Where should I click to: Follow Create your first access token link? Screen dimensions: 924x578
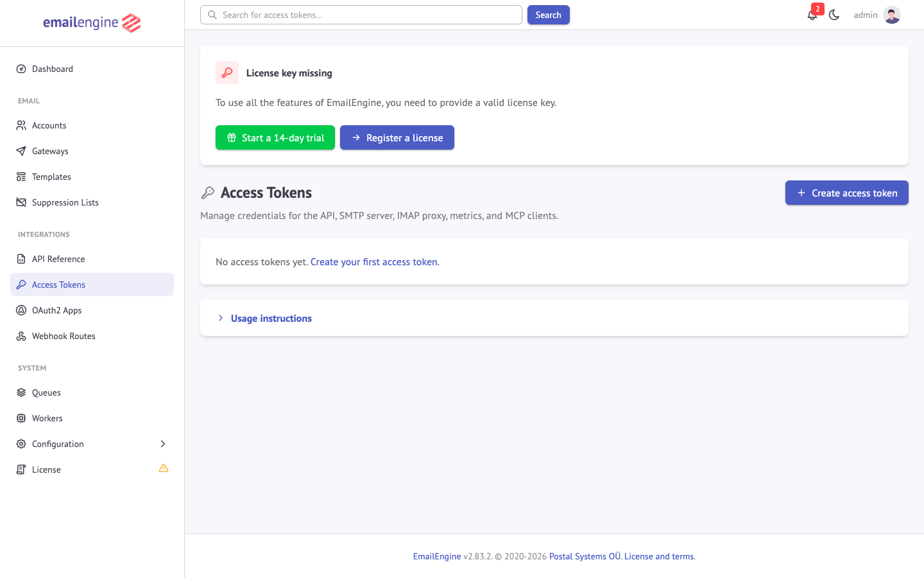tap(374, 262)
